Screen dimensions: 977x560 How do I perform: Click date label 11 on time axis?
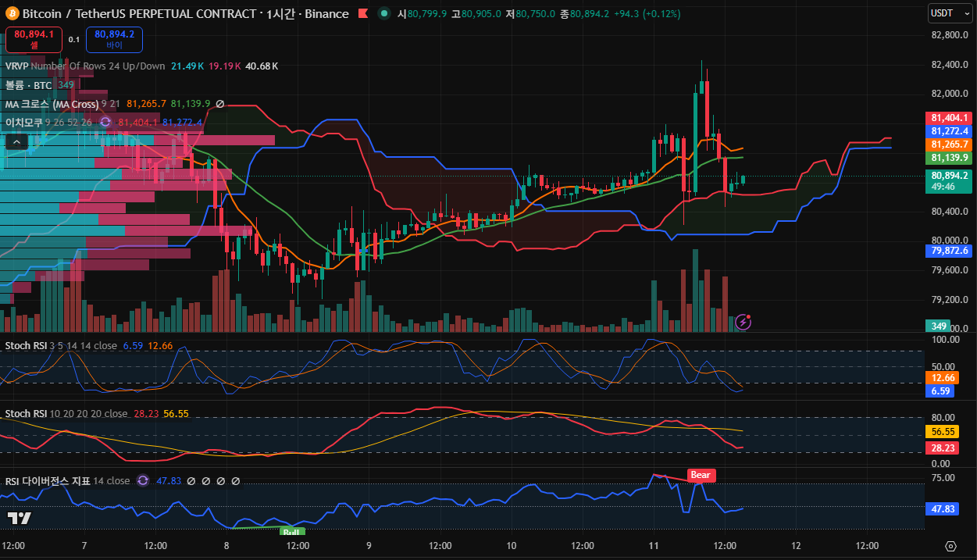pos(654,545)
